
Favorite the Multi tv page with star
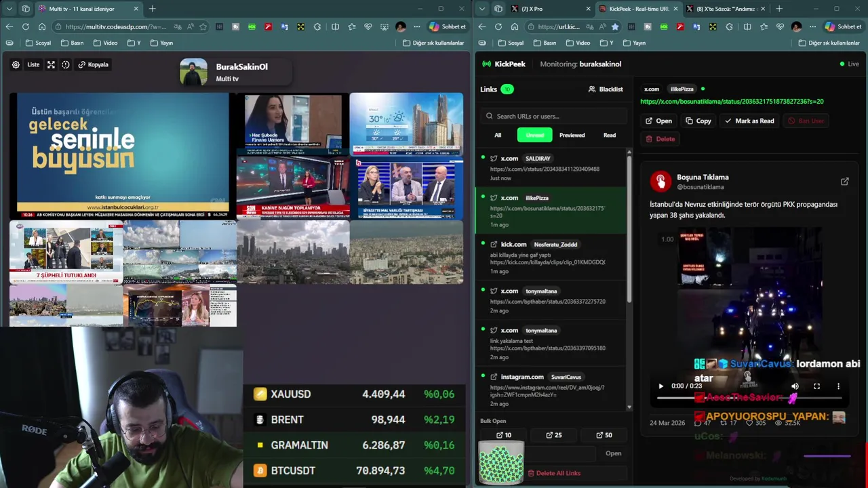click(x=203, y=26)
